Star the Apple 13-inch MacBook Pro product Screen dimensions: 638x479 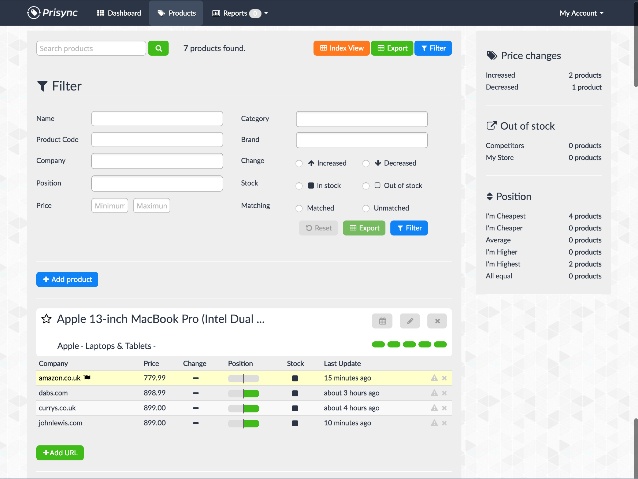click(46, 319)
